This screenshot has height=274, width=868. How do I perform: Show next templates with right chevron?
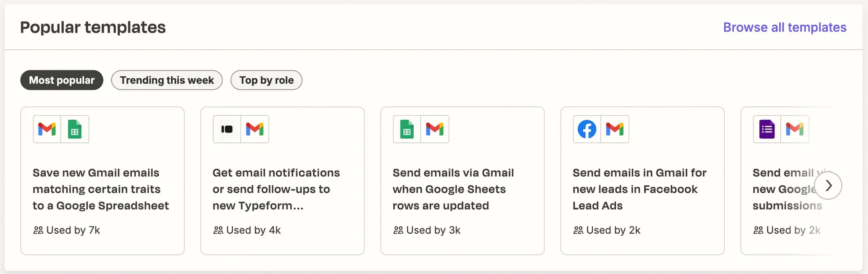click(x=828, y=185)
